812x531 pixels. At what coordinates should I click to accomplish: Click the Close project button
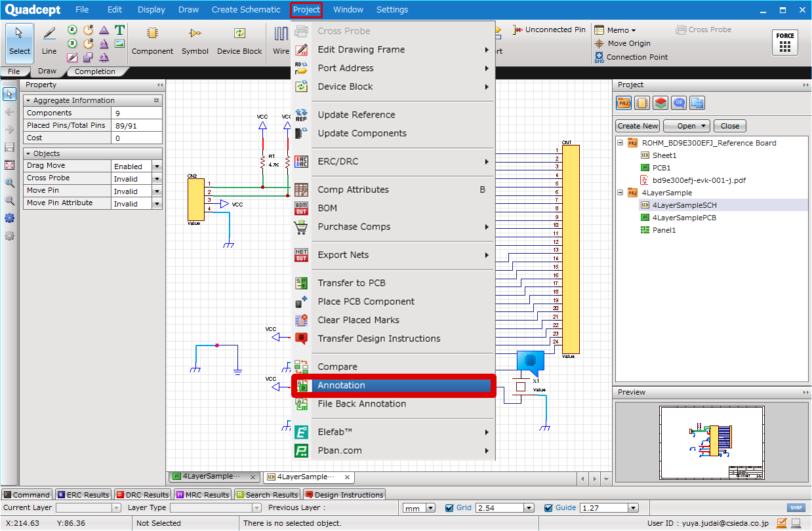[x=729, y=126]
